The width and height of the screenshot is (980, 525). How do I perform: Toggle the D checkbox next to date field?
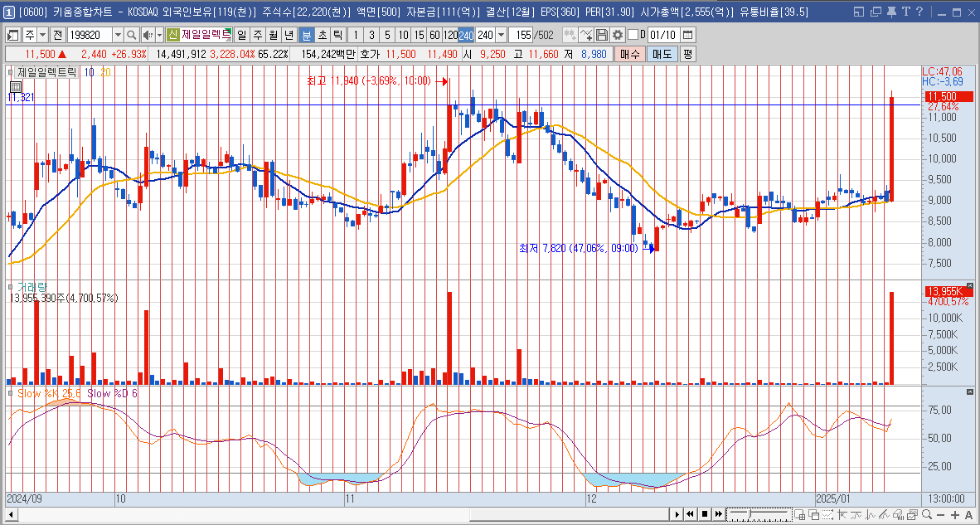click(x=633, y=35)
